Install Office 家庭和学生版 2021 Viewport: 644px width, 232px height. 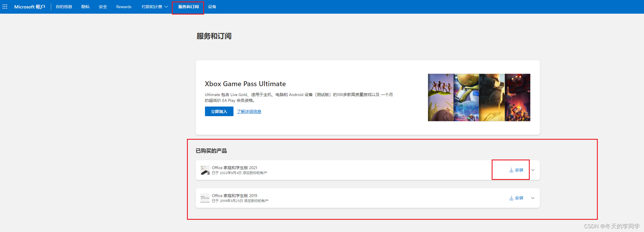(516, 170)
